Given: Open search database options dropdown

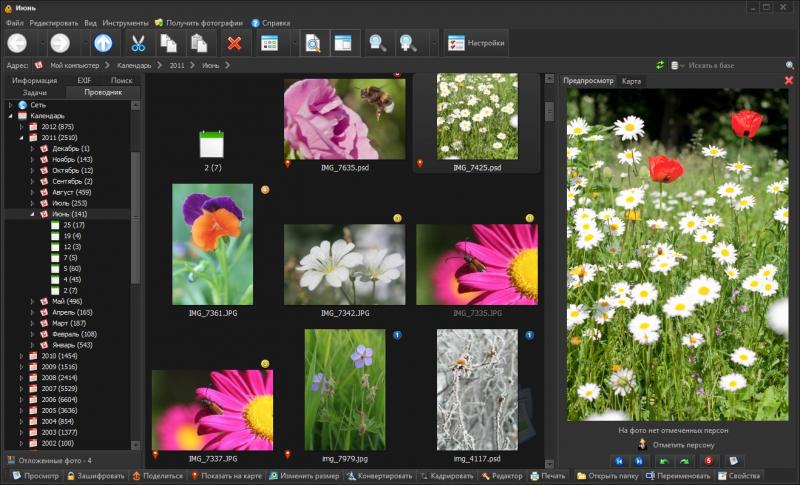Looking at the screenshot, I should tap(677, 65).
